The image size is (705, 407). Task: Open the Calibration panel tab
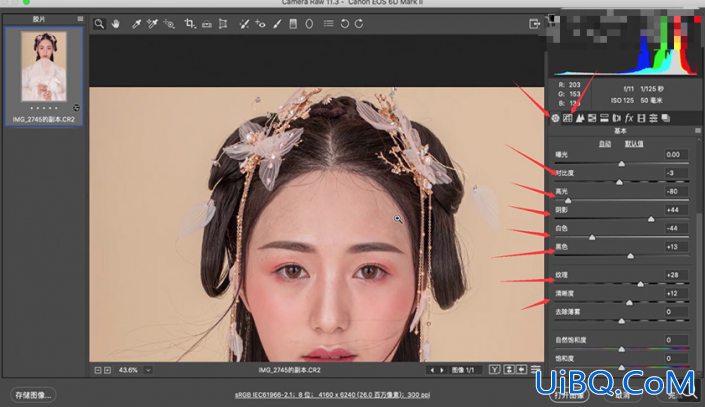click(x=642, y=118)
